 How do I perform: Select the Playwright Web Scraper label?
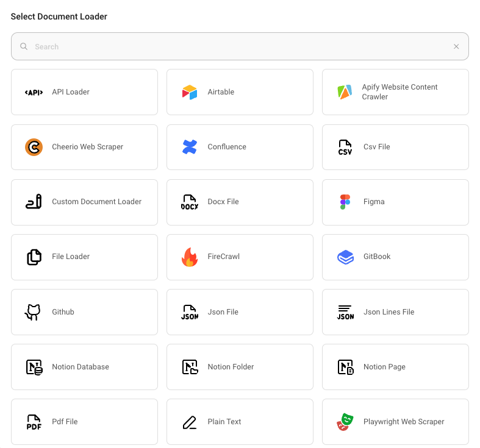pos(404,421)
